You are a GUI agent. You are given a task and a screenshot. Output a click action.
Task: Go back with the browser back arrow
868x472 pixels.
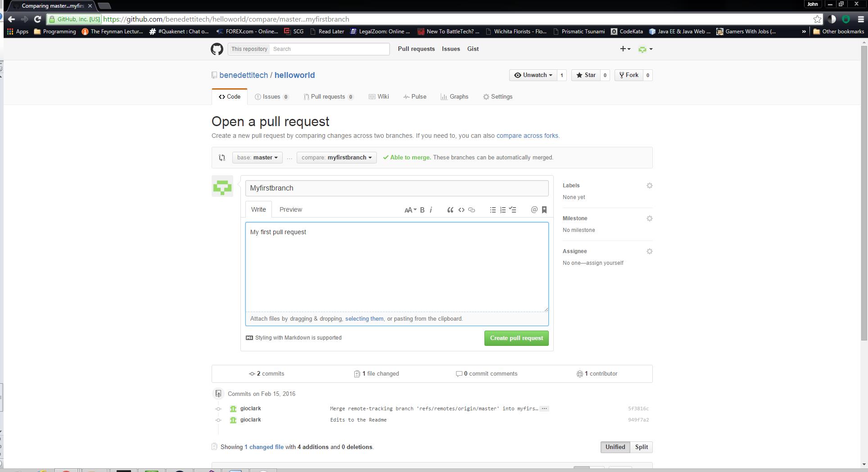click(x=12, y=19)
